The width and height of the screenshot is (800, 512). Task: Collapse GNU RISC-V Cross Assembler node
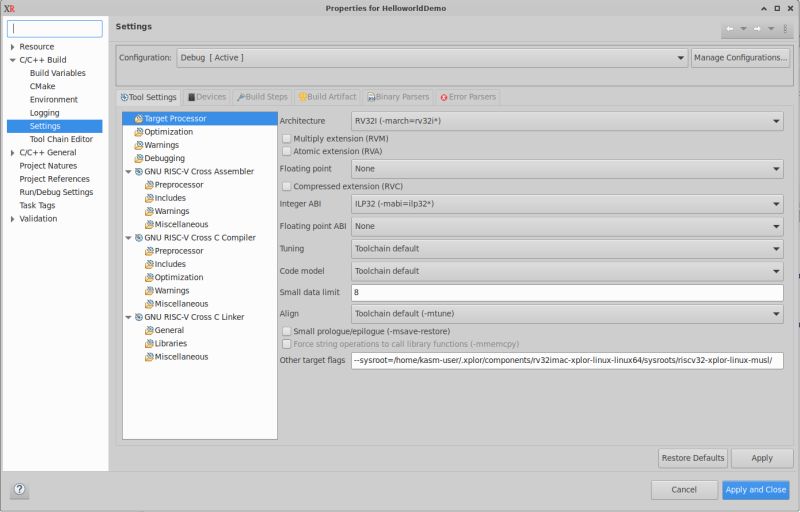[129, 172]
